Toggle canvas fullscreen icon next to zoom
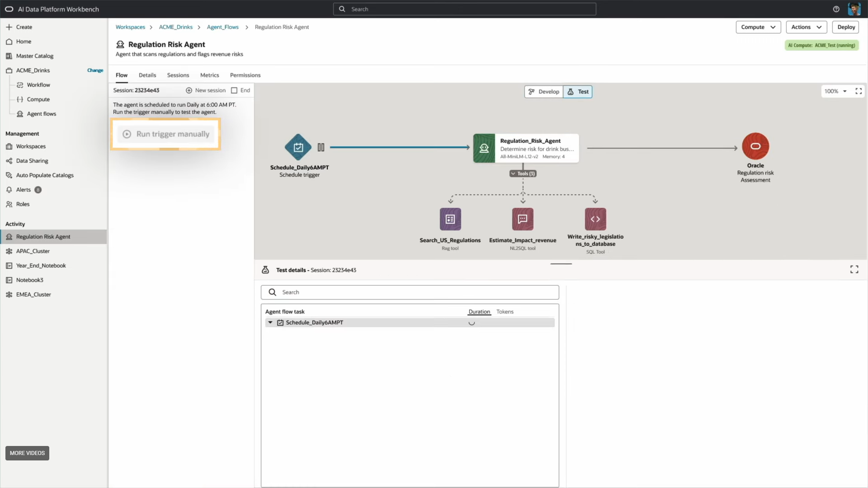The height and width of the screenshot is (488, 868). 859,91
